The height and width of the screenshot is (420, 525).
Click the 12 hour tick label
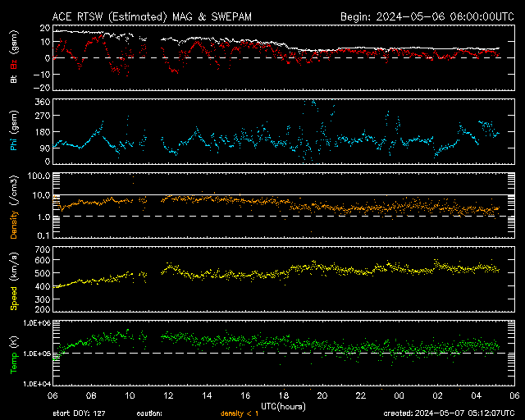coord(168,396)
